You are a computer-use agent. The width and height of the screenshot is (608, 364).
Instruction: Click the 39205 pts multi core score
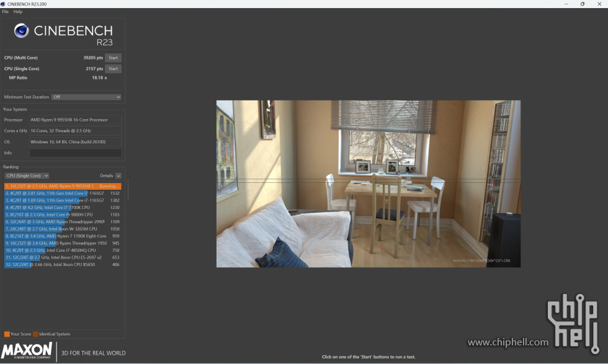click(x=93, y=58)
